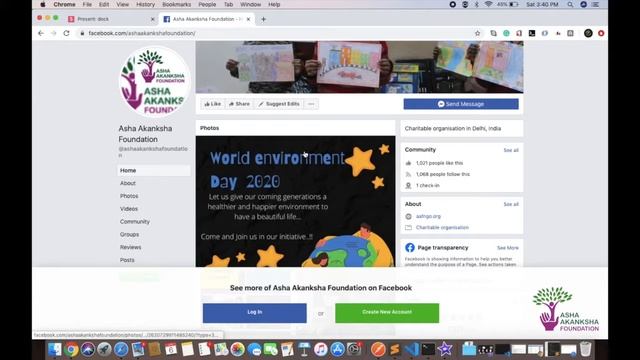Select Photos in the page sidebar
The height and width of the screenshot is (360, 640).
(129, 196)
